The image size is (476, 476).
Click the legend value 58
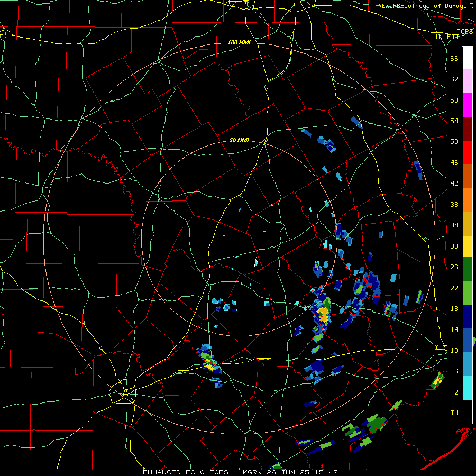point(454,100)
